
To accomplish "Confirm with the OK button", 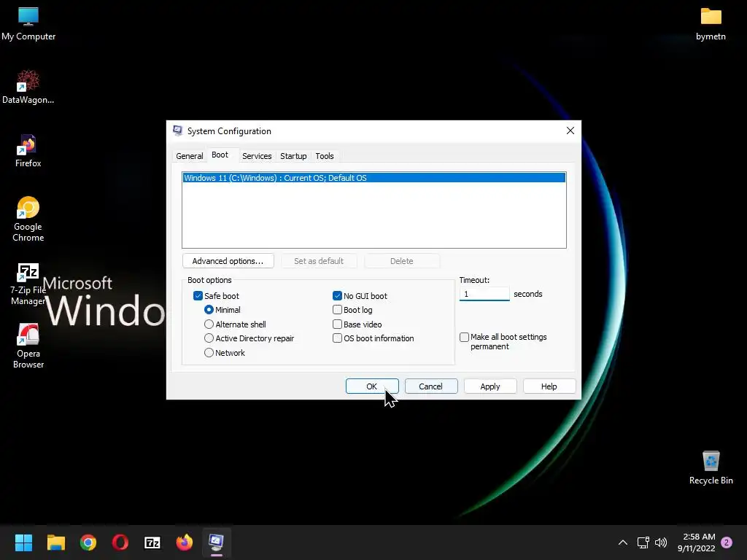I will [x=372, y=386].
